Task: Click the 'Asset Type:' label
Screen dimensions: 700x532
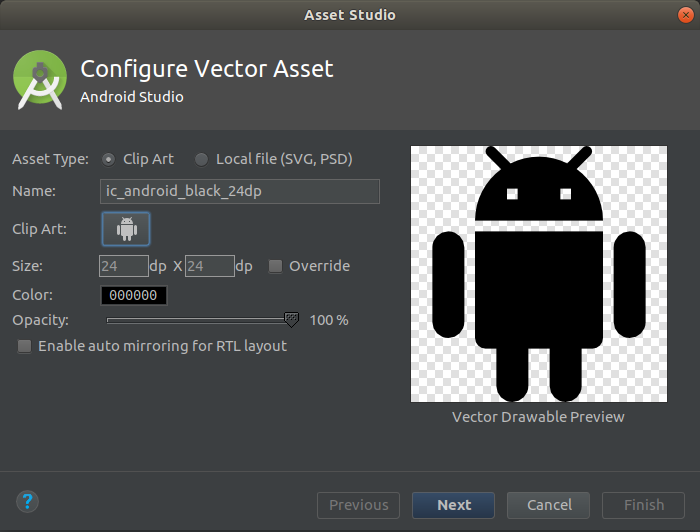Action: click(x=50, y=159)
